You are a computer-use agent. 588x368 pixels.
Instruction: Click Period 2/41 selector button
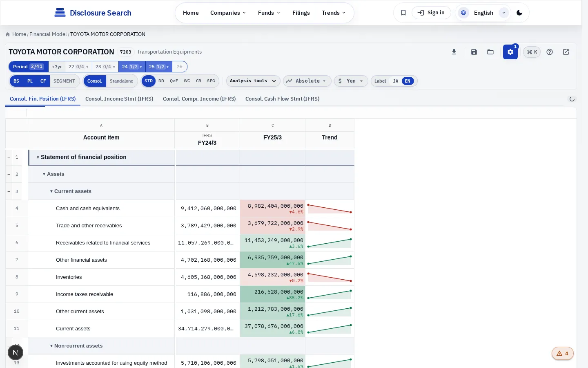pyautogui.click(x=28, y=67)
